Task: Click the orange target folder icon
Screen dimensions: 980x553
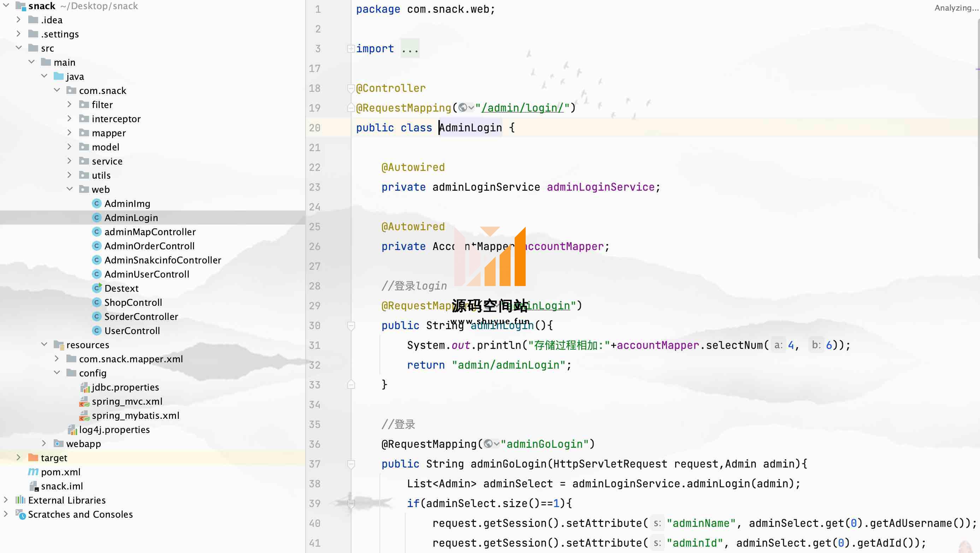Action: point(33,458)
